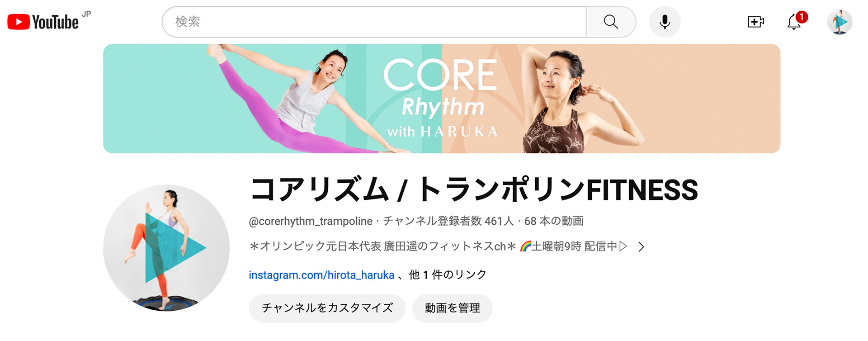The width and height of the screenshot is (868, 341).
Task: Open the account avatar menu at top right
Action: [x=840, y=22]
